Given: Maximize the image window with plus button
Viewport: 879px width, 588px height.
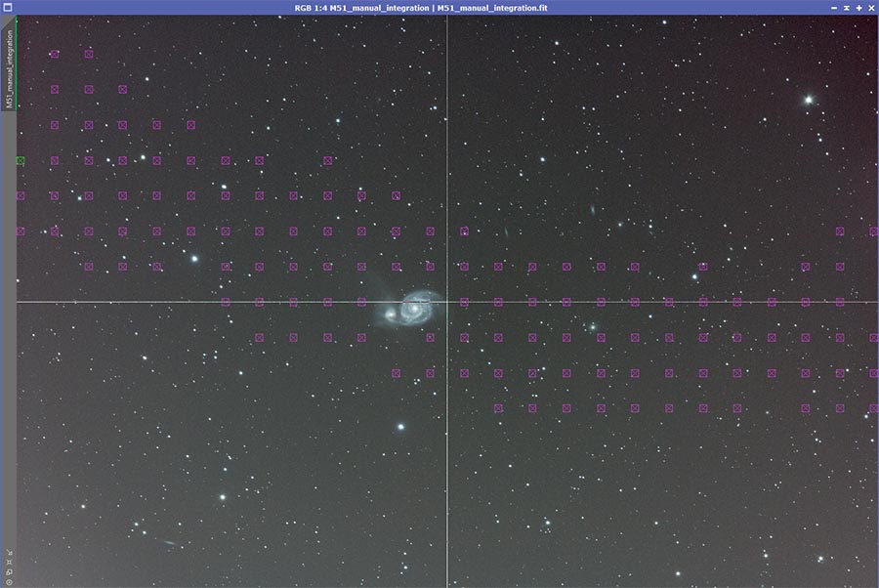Looking at the screenshot, I should click(x=858, y=7).
